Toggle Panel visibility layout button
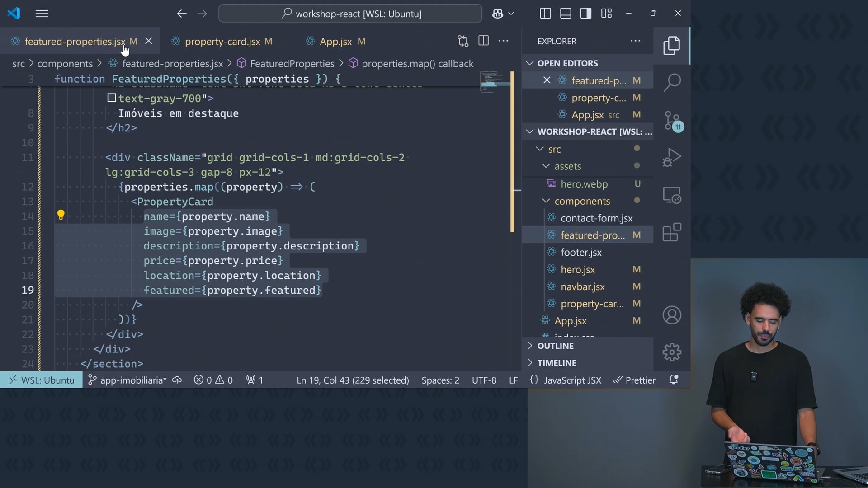Image resolution: width=868 pixels, height=488 pixels. tap(566, 14)
